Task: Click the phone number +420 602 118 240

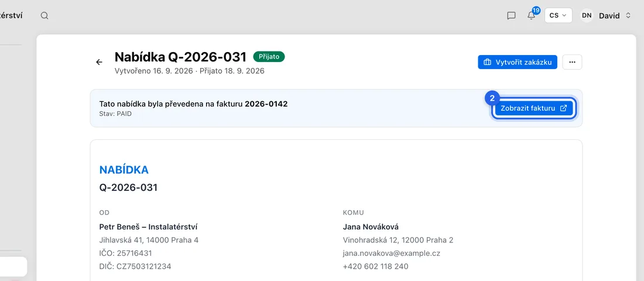Action: (375, 266)
